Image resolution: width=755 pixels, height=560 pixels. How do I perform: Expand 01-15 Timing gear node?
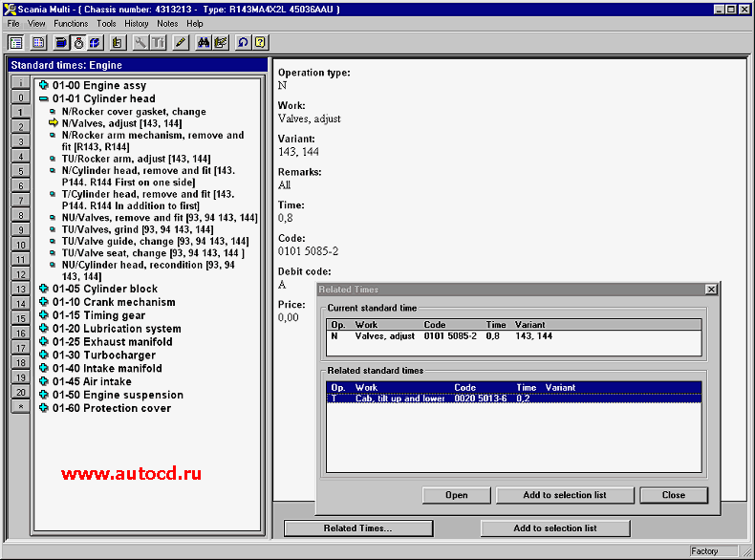[x=44, y=315]
